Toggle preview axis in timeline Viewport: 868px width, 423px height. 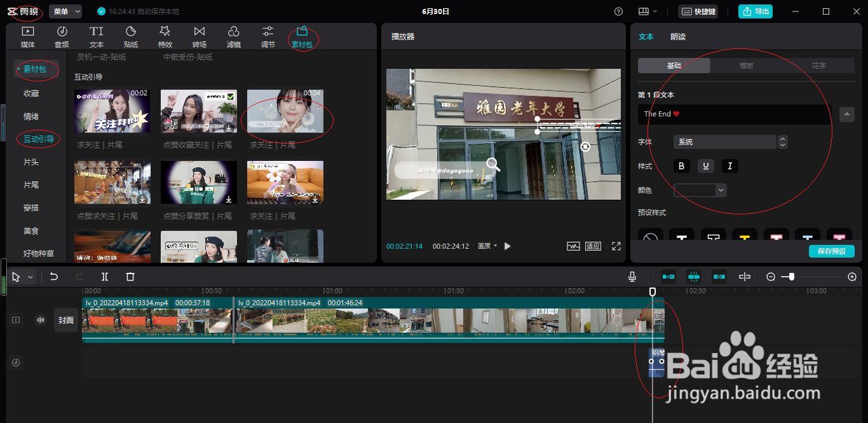tap(745, 277)
